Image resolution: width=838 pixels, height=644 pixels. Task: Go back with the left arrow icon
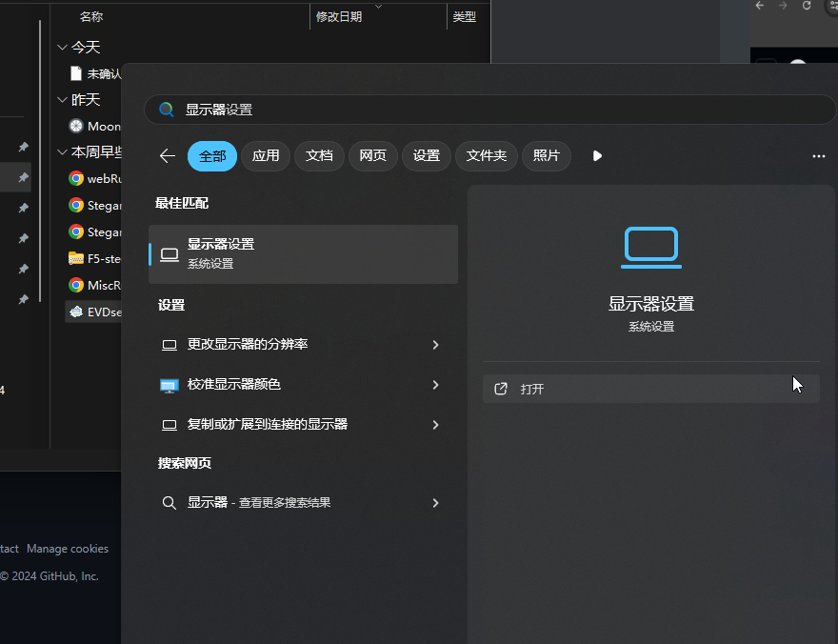coord(168,156)
